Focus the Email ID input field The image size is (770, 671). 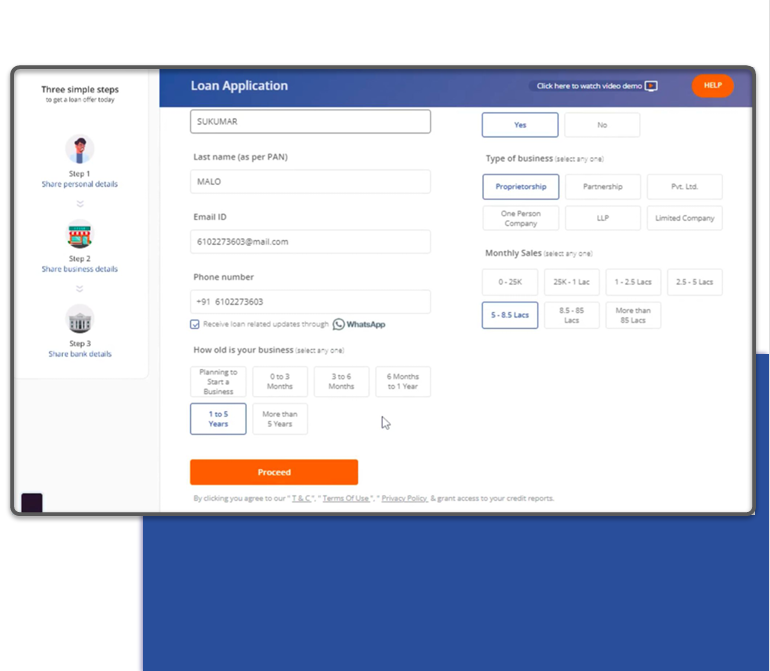(310, 242)
